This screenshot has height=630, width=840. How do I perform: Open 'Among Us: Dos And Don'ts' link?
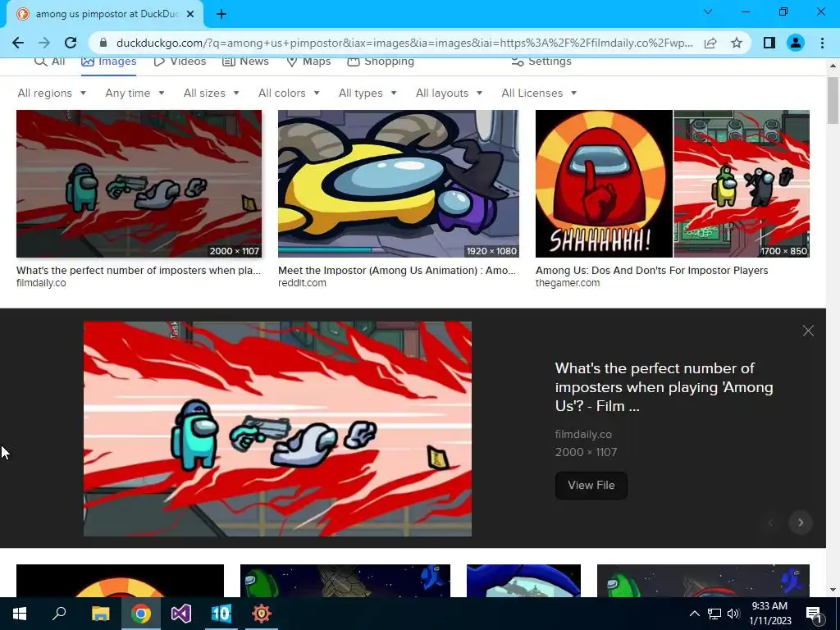[x=651, y=271]
